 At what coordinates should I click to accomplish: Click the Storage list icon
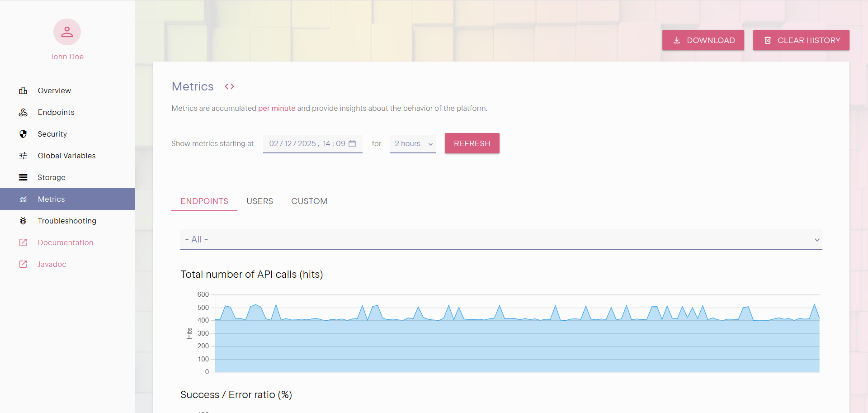(x=23, y=177)
